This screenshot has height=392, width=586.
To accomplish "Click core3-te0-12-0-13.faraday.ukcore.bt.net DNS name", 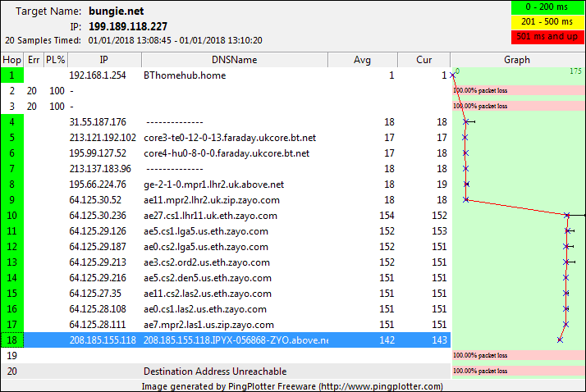I will [229, 138].
